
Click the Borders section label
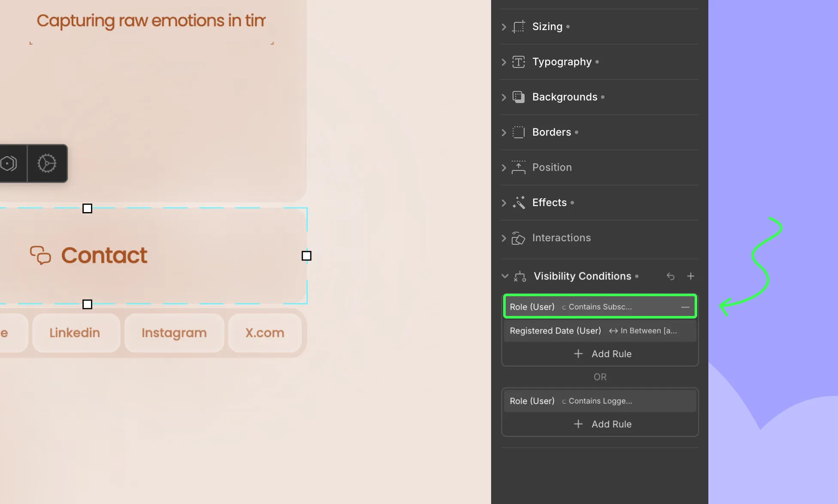[x=552, y=132]
